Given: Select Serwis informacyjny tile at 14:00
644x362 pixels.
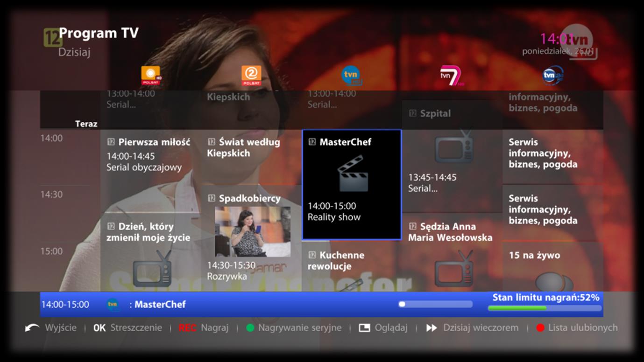Looking at the screenshot, I should 553,157.
